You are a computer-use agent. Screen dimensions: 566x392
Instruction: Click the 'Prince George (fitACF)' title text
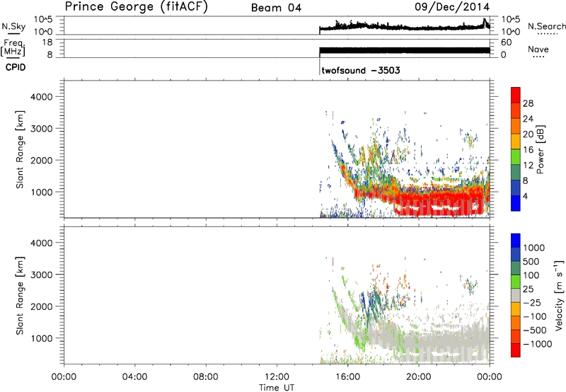[x=136, y=7]
